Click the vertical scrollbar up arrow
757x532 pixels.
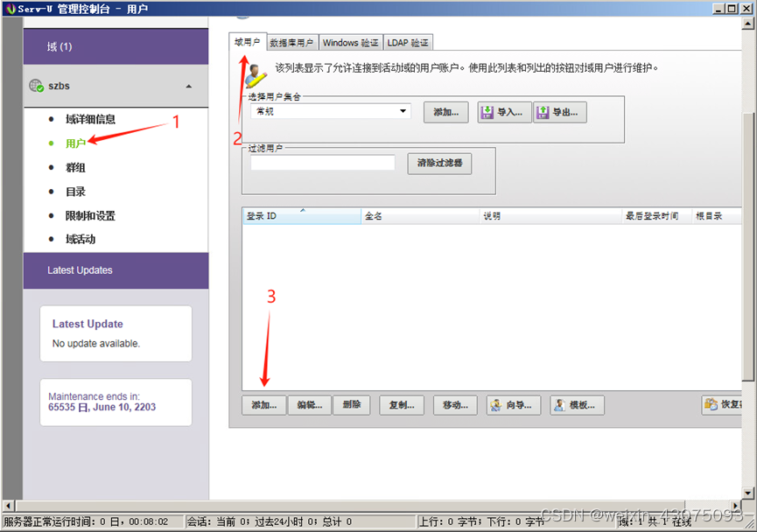click(748, 23)
